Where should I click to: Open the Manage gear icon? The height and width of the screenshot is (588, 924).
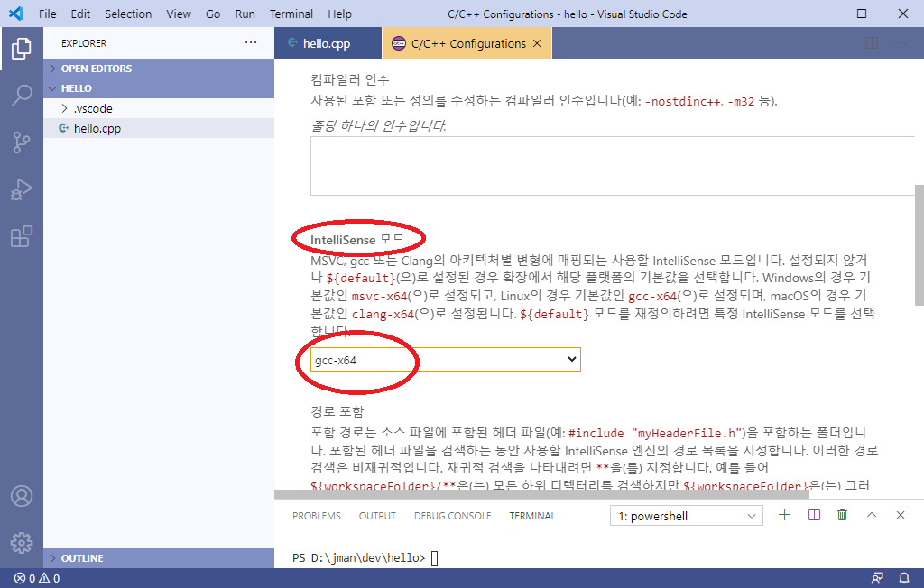[22, 543]
